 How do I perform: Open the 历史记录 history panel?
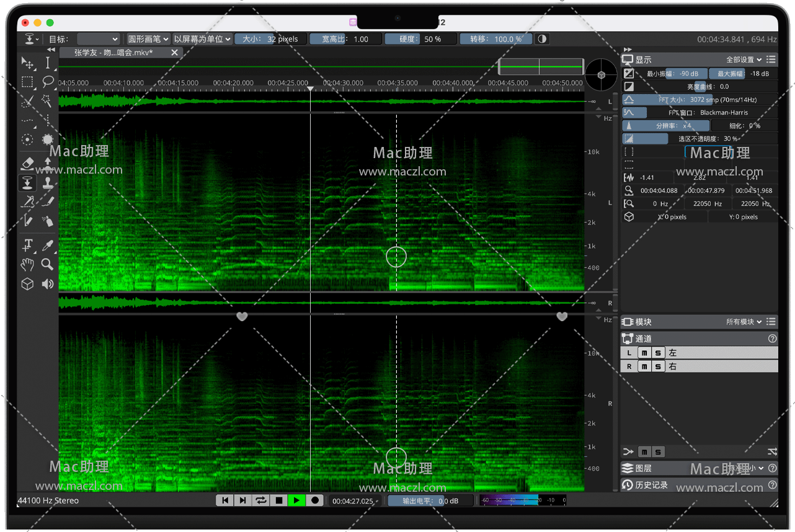[x=651, y=485]
